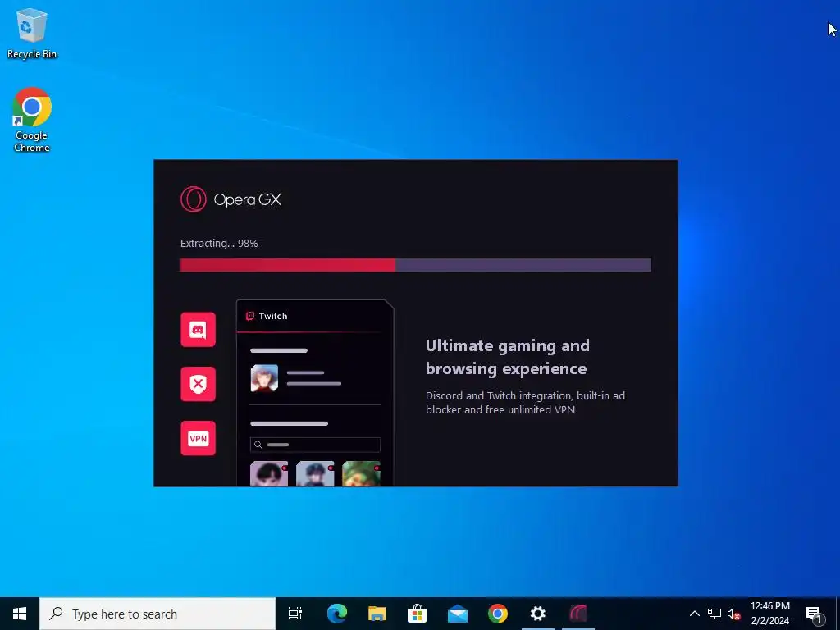Click the search field in Twitch preview
This screenshot has height=630, width=840.
click(x=315, y=445)
